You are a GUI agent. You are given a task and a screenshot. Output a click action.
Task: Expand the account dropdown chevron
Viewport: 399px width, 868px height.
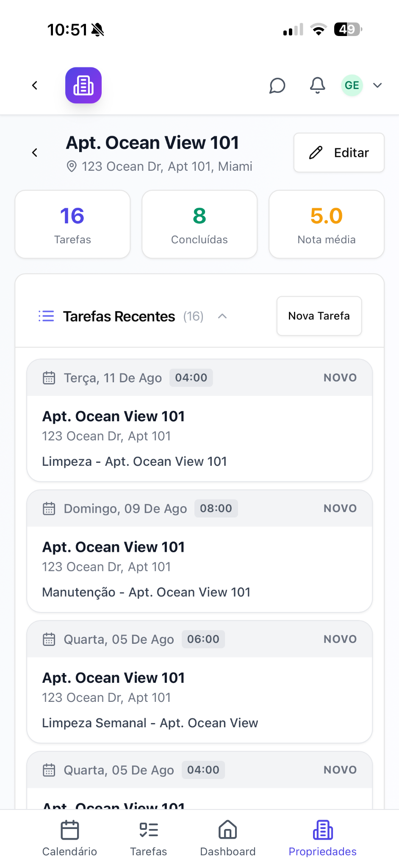(377, 85)
